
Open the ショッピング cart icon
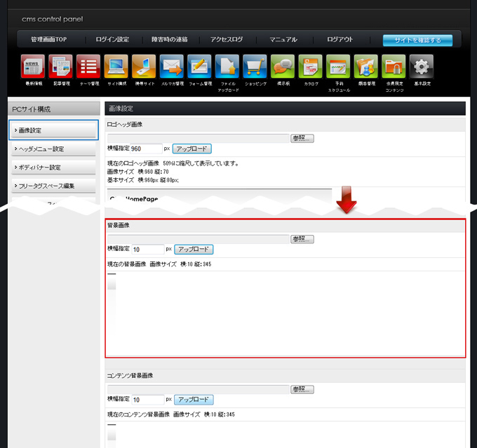tap(255, 67)
